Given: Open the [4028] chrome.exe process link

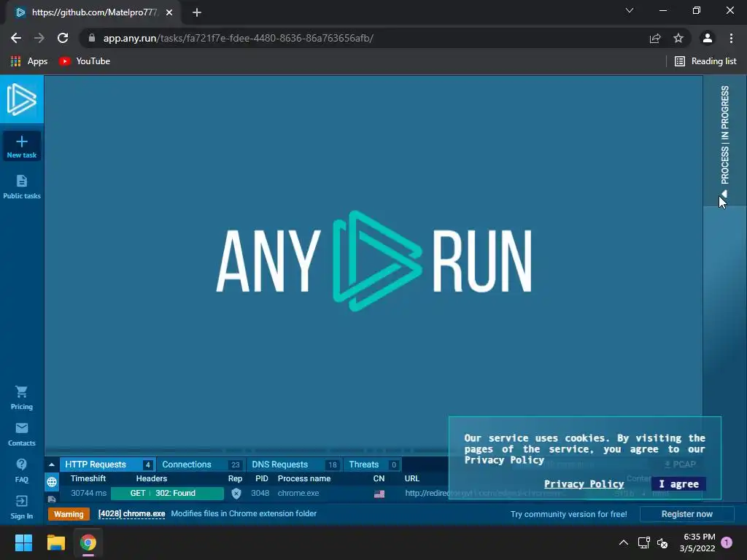Looking at the screenshot, I should pyautogui.click(x=131, y=514).
